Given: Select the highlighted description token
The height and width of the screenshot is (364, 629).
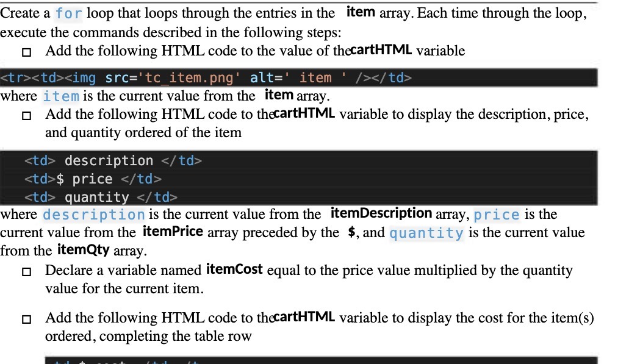Looking at the screenshot, I should click(93, 213).
